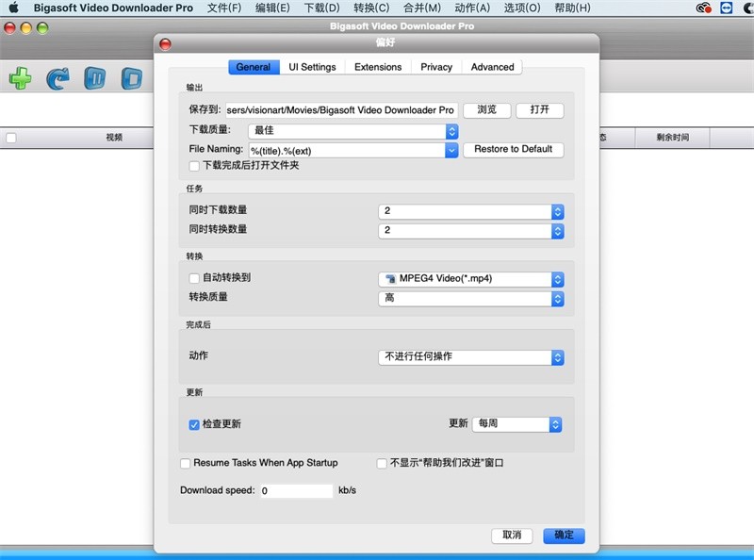Click the 打开 open folder button
Viewport: 754px width, 560px height.
(x=540, y=110)
